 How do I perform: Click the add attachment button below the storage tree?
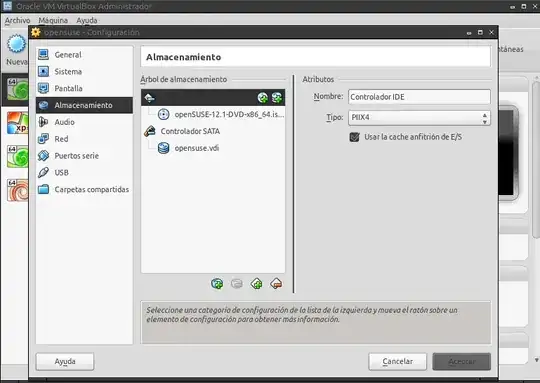[217, 284]
